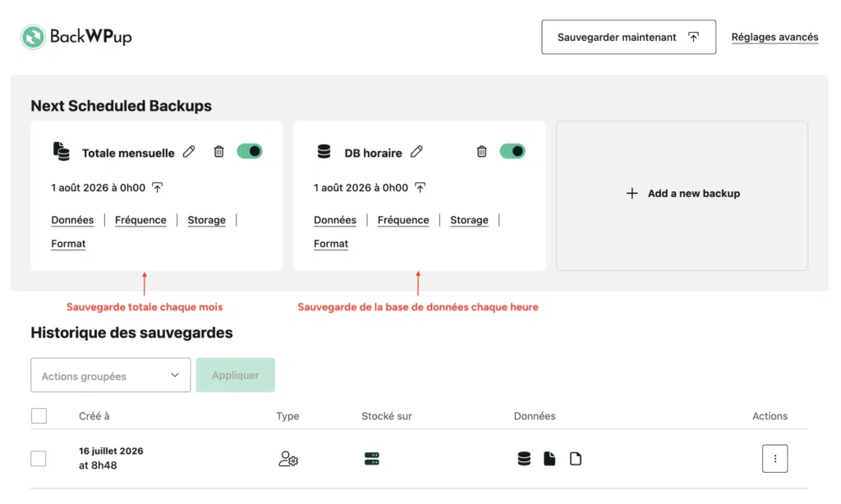This screenshot has height=504, width=841.
Task: Click the database icon in Données column
Action: pyautogui.click(x=524, y=458)
